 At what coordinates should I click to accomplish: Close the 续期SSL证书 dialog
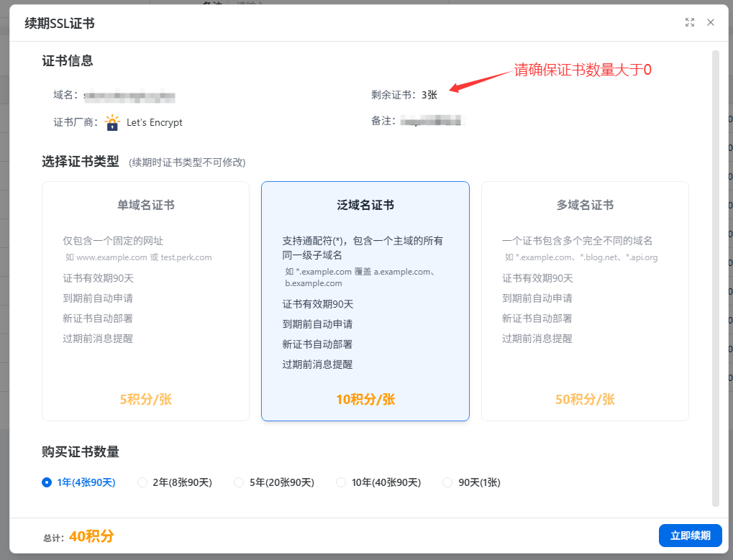[711, 22]
